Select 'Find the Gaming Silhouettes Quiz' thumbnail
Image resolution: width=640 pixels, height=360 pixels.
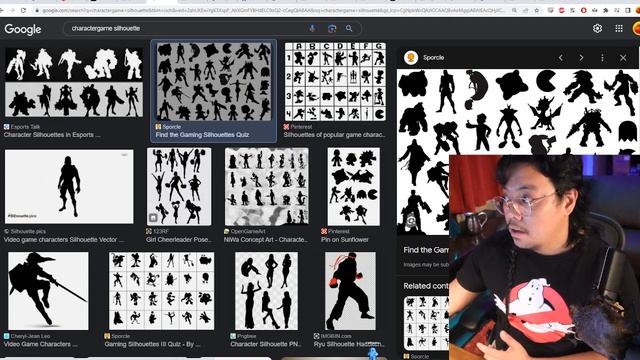[213, 82]
